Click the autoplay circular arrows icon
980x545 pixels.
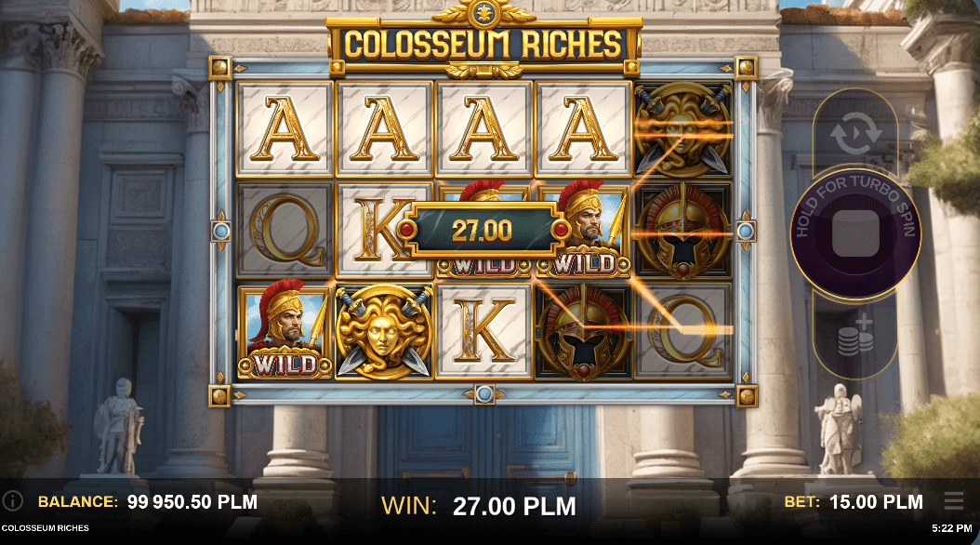click(x=855, y=134)
